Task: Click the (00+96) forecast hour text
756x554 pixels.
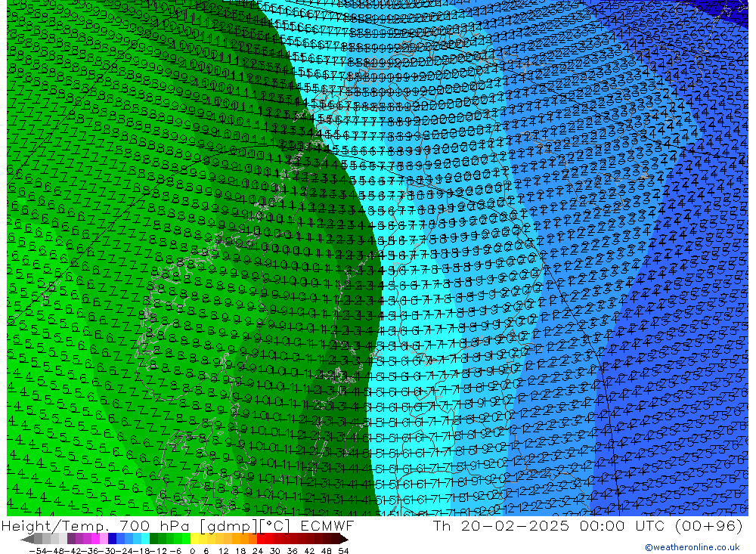Action: [x=709, y=525]
